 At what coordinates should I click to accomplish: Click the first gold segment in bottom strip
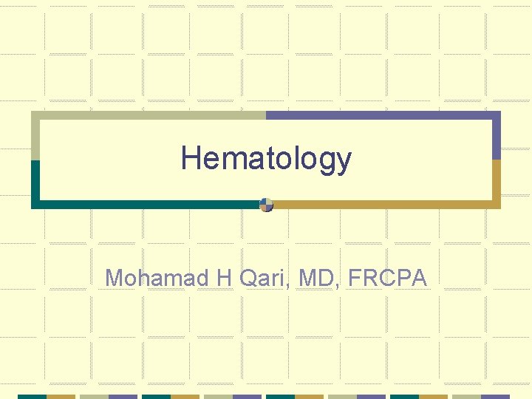pos(61,396)
